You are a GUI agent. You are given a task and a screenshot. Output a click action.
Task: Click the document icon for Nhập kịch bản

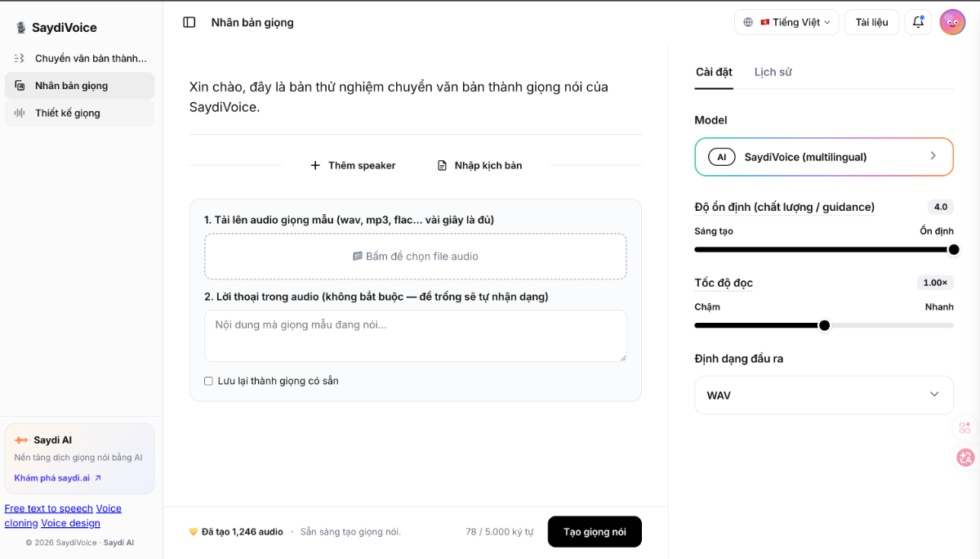coord(443,165)
